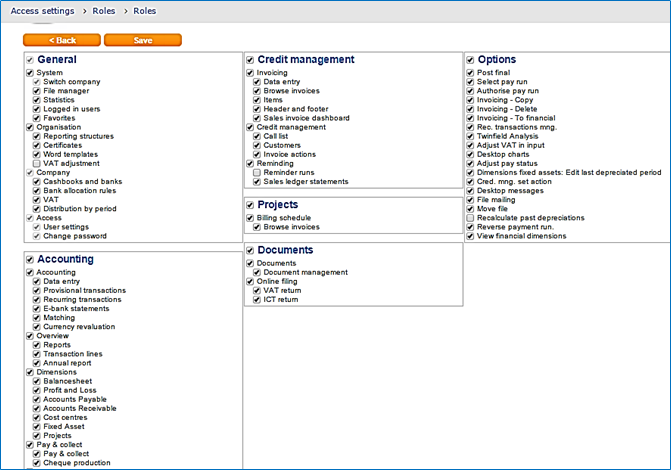Enable the VAT adjustment checkbox
This screenshot has width=671, height=470.
click(x=37, y=164)
